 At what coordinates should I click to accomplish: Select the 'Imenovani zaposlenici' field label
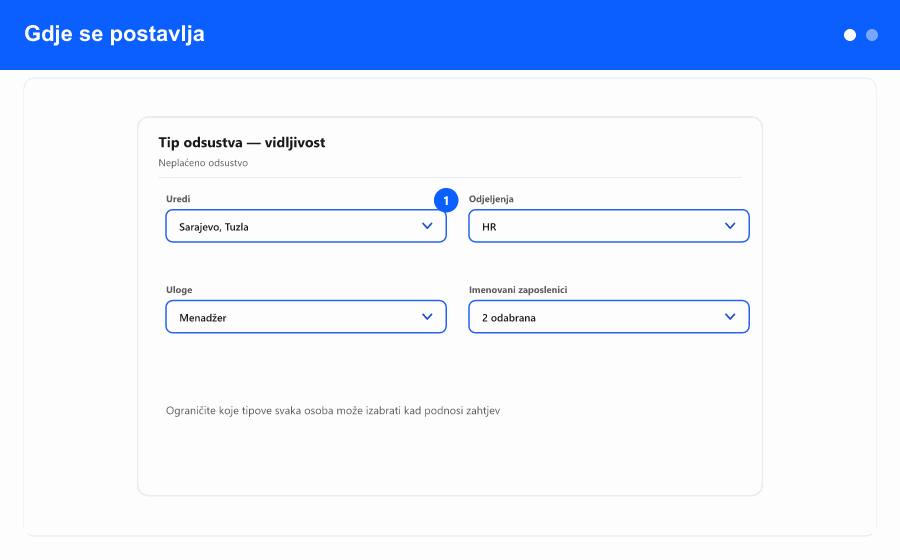coord(518,290)
